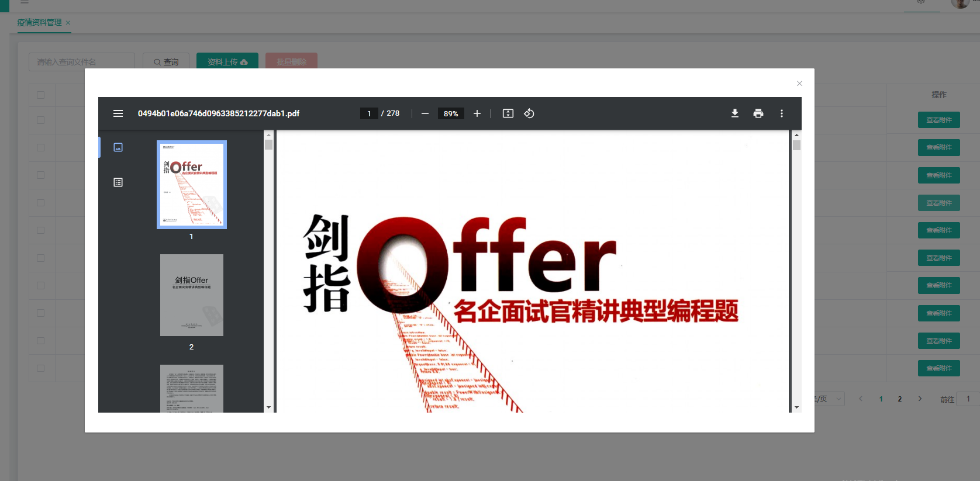Click the 前往 jump-to page input

pyautogui.click(x=968, y=399)
